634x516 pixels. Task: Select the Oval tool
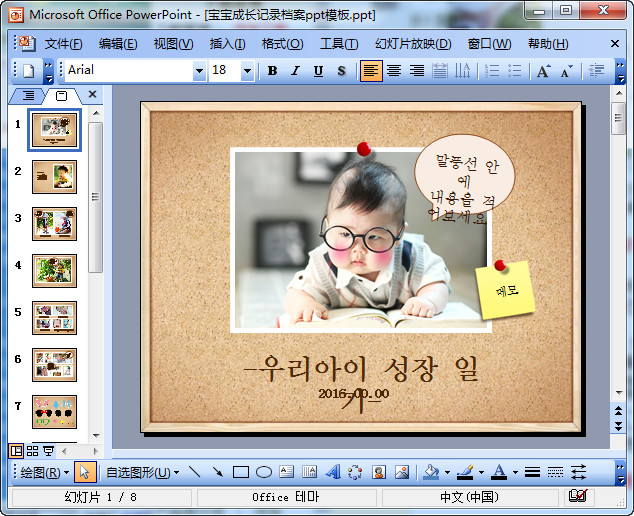point(264,472)
